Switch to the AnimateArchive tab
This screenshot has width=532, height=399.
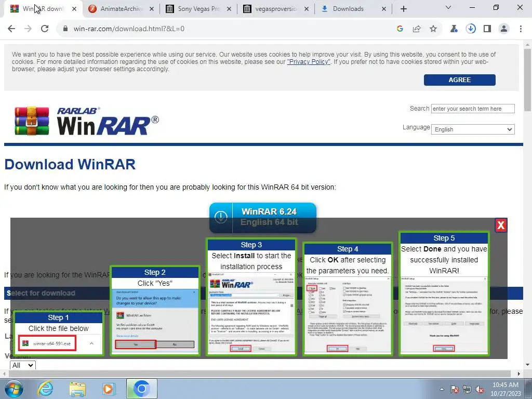click(x=121, y=9)
